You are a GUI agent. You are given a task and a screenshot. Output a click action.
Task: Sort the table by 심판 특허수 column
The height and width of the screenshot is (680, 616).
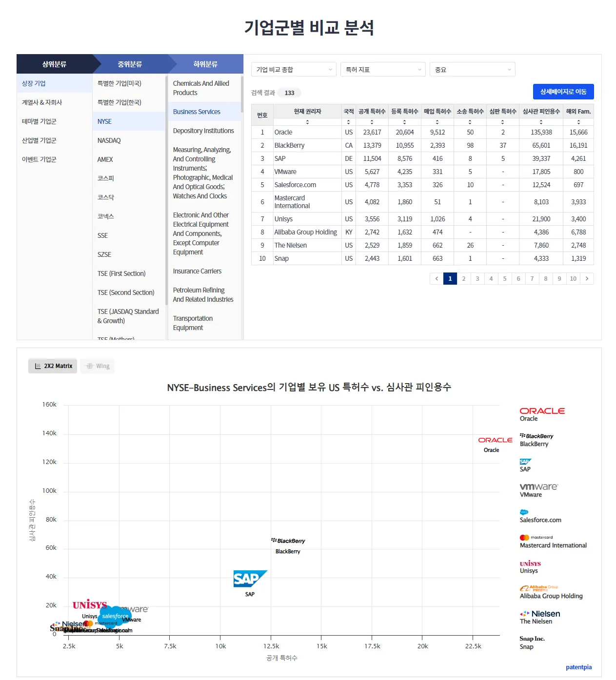(x=503, y=122)
